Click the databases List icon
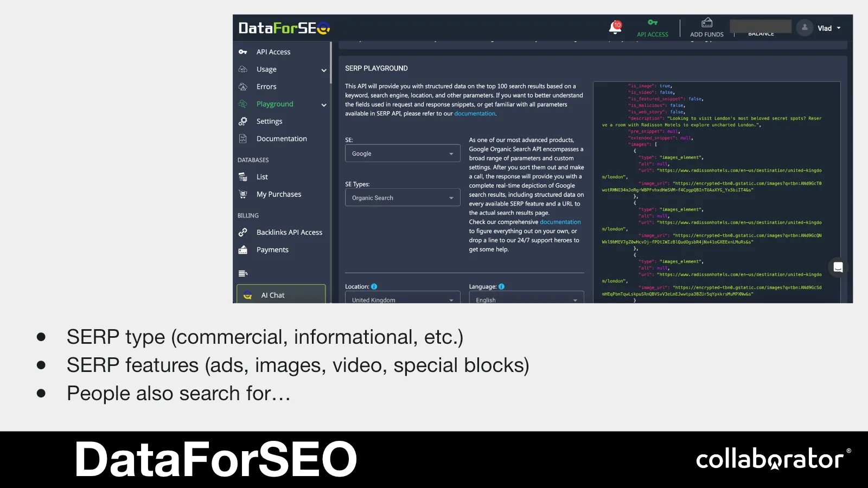The image size is (868, 488). click(x=243, y=177)
